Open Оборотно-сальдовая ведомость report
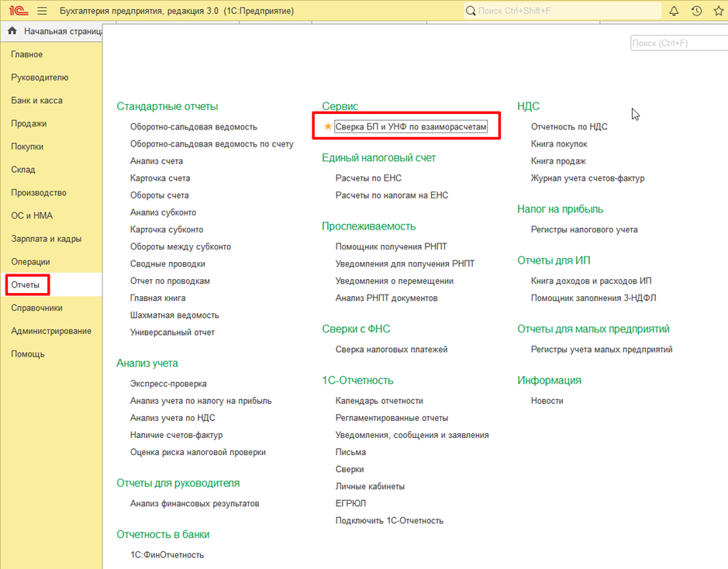The image size is (728, 569). click(x=193, y=126)
